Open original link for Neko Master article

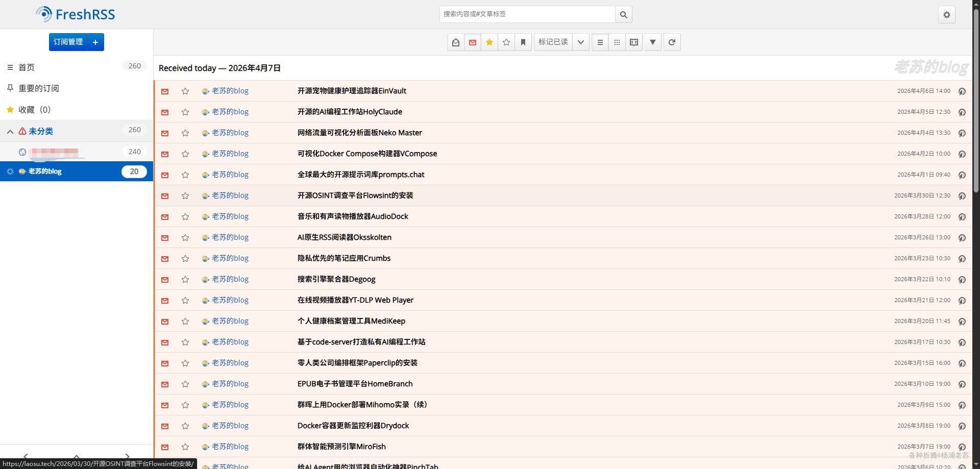tap(962, 133)
